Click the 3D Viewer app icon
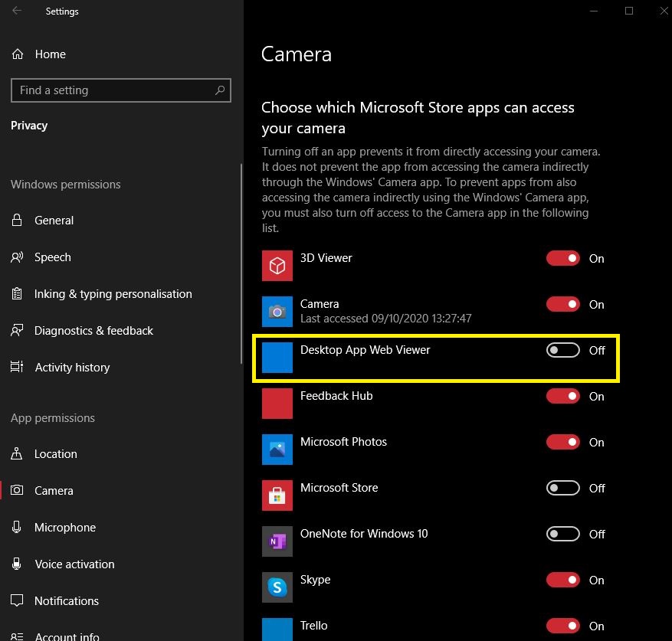 [x=277, y=266]
